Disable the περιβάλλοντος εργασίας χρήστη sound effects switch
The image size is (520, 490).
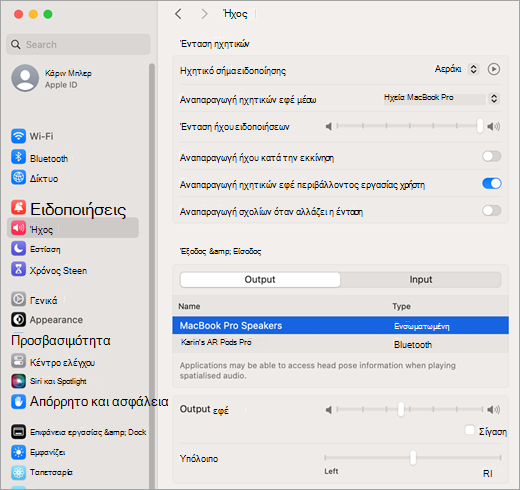click(x=492, y=183)
